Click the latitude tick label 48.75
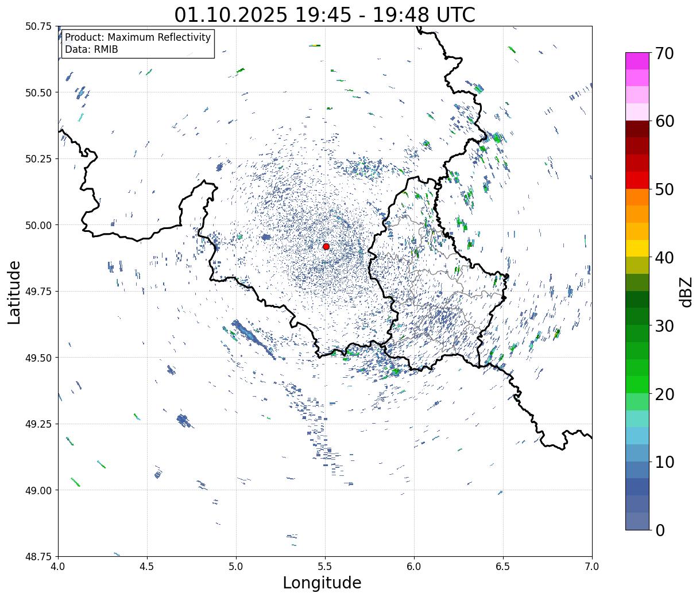 [38, 557]
